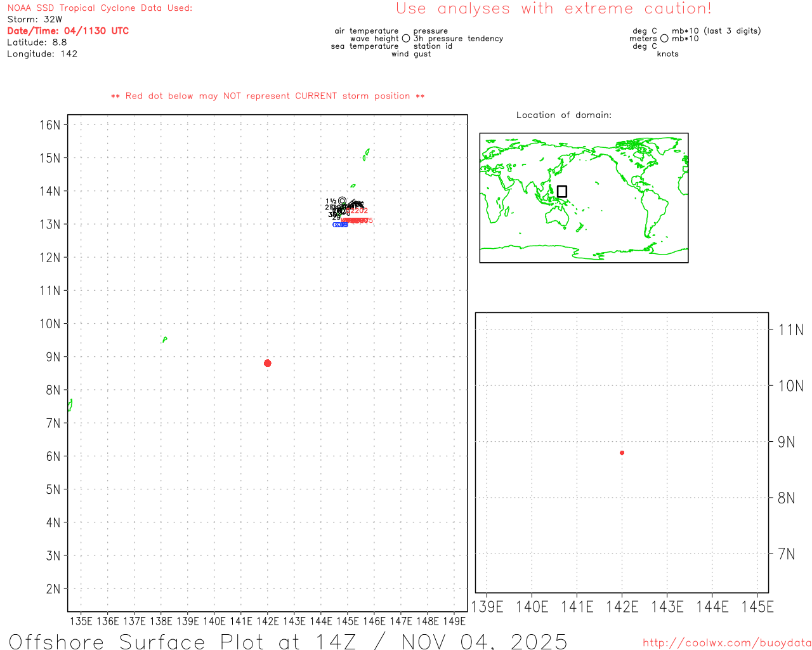Click the 'wind gust' legend label

tap(411, 54)
